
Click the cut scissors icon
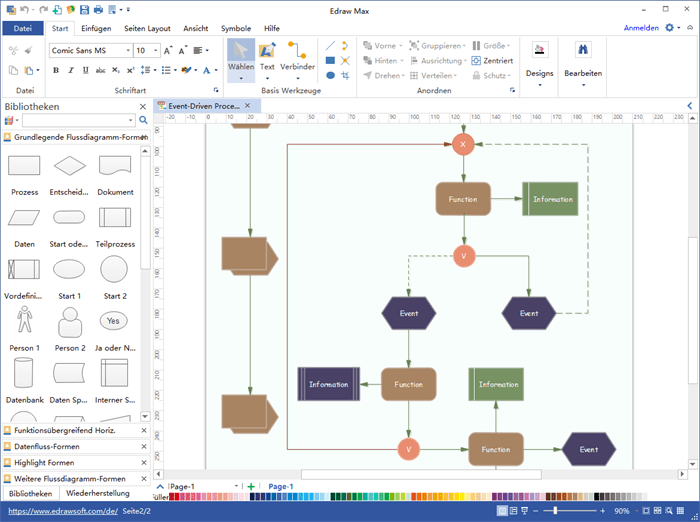click(x=14, y=50)
